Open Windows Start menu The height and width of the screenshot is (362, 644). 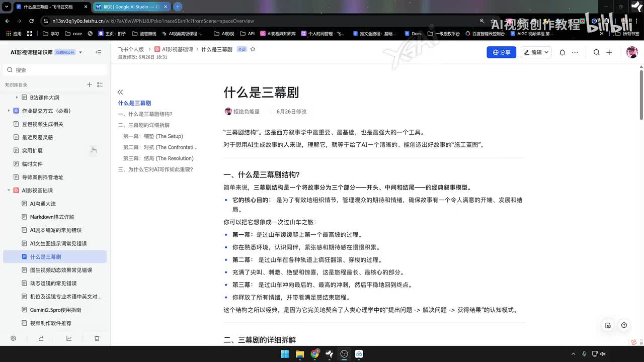pos(285,354)
